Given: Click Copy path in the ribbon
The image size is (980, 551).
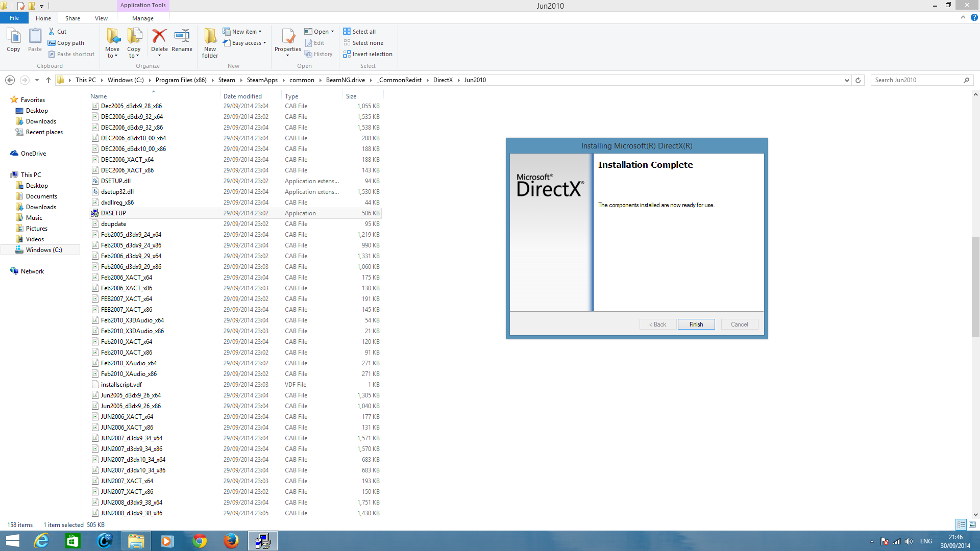Looking at the screenshot, I should click(x=66, y=43).
